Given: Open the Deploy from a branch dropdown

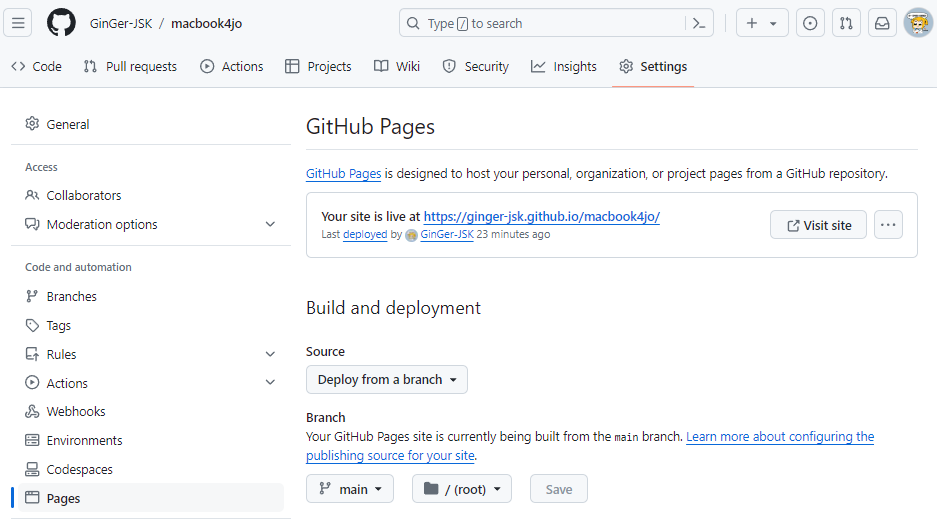Looking at the screenshot, I should point(387,380).
